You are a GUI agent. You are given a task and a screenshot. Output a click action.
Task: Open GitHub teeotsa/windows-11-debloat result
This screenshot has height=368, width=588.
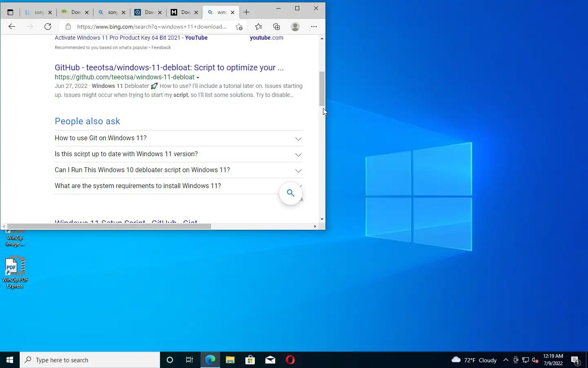[x=169, y=67]
